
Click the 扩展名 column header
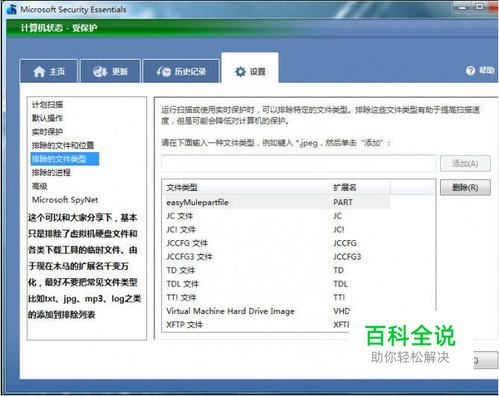click(x=360, y=188)
